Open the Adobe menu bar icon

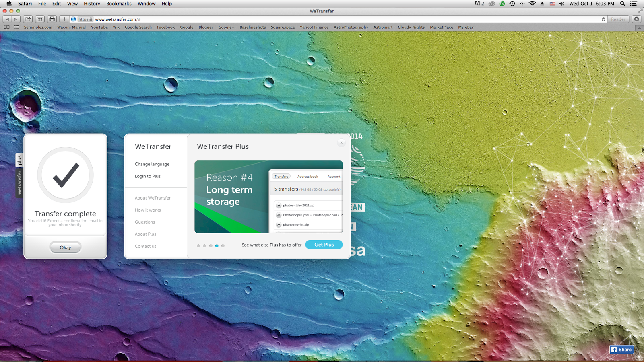pyautogui.click(x=479, y=4)
